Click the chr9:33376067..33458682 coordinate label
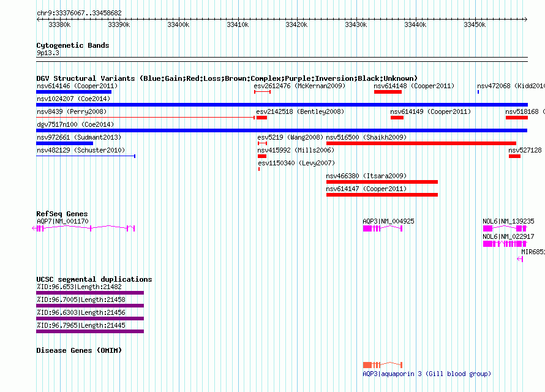545x392 pixels. click(x=79, y=13)
